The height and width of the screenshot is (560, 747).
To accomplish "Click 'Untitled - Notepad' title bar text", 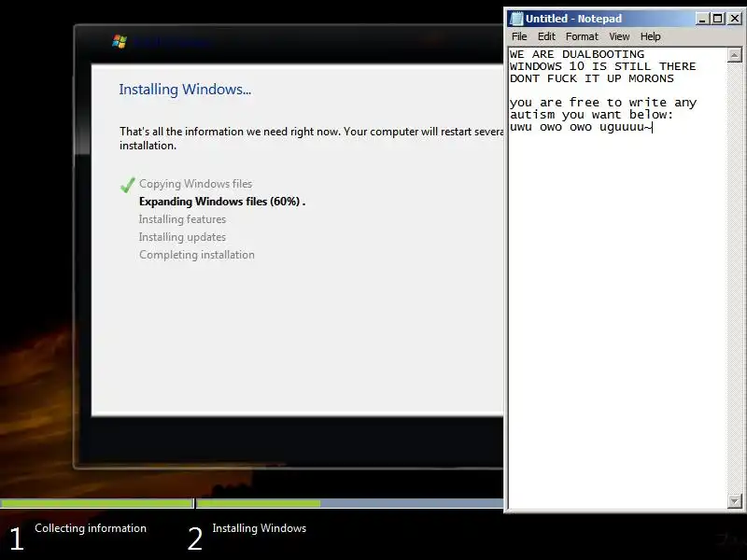I will pyautogui.click(x=573, y=19).
